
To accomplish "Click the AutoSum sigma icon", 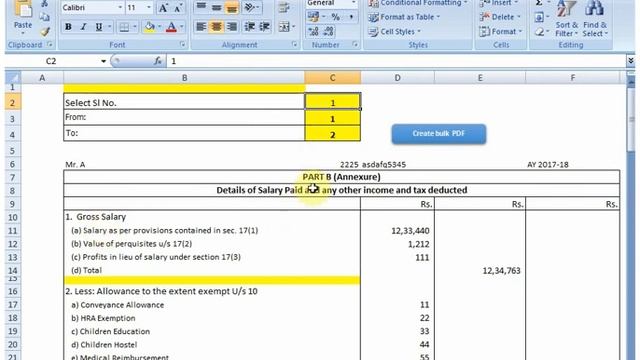I will [539, 3].
